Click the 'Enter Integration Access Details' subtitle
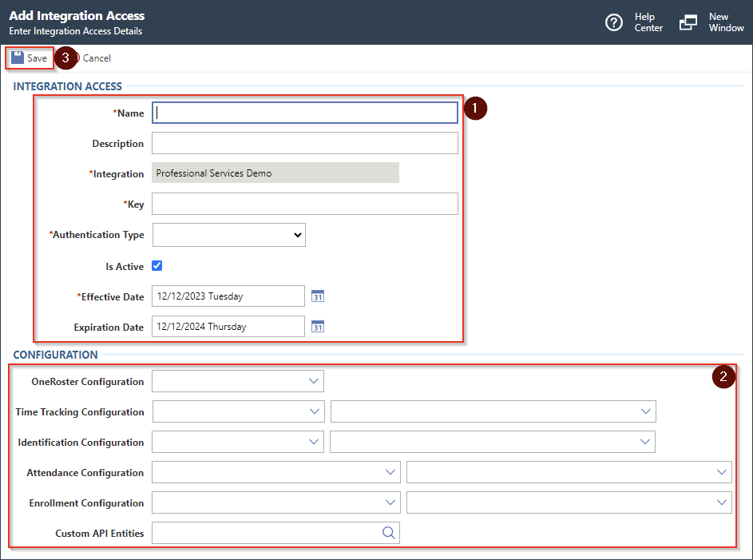This screenshot has width=753, height=560. click(75, 31)
